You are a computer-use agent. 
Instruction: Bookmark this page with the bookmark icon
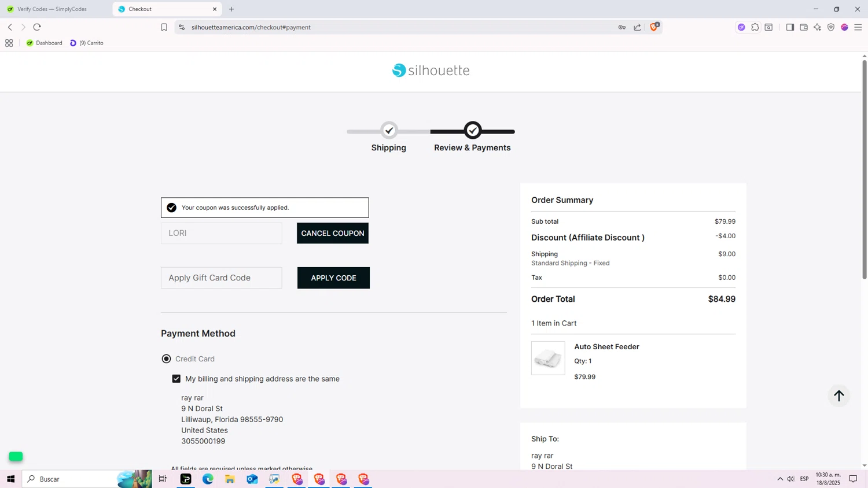(164, 27)
